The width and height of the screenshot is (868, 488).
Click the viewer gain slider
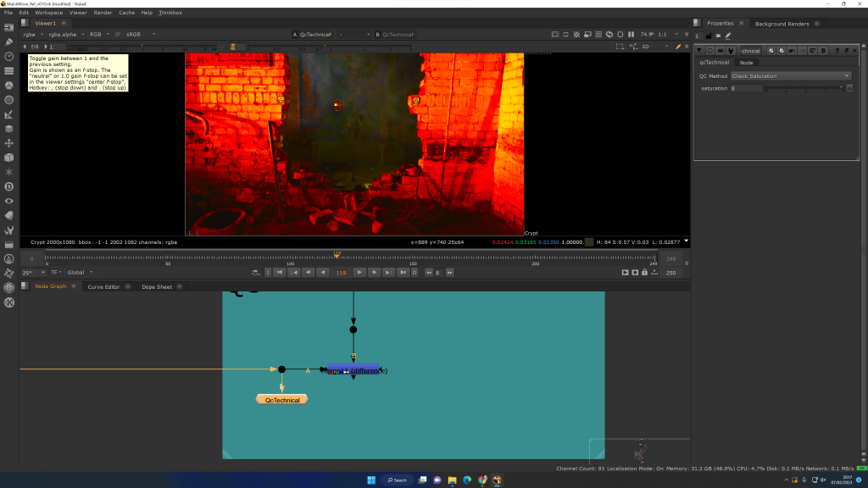tap(142, 47)
